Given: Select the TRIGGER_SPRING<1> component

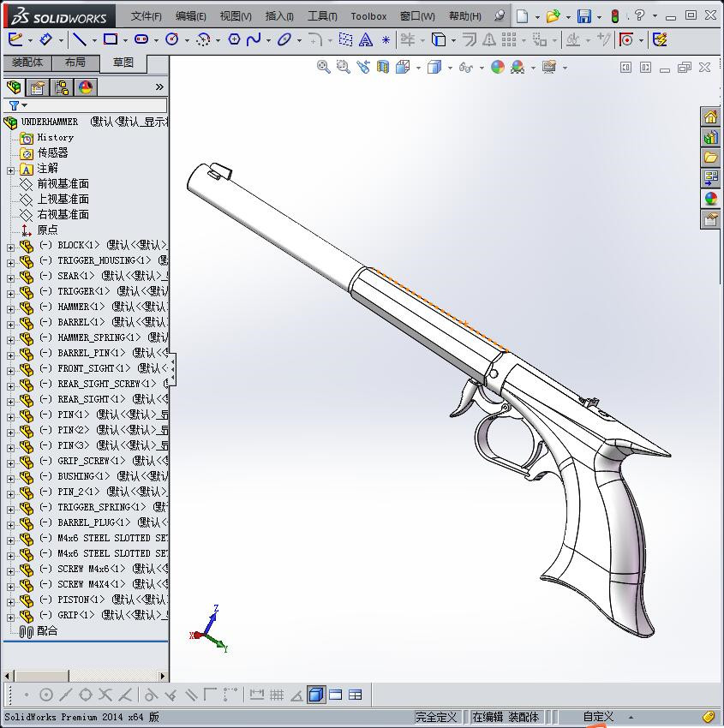Looking at the screenshot, I should pos(101,507).
